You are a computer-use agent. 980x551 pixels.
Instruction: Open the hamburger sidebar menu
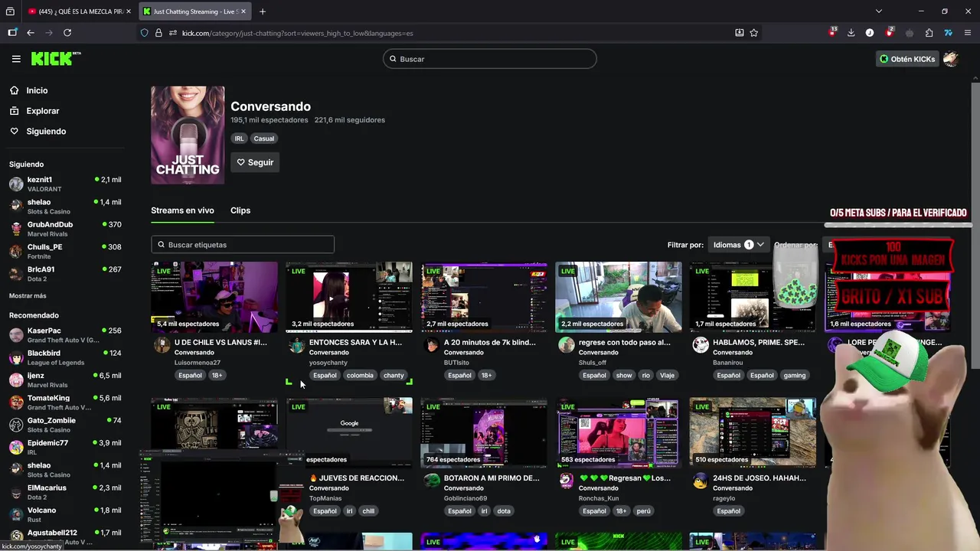(x=16, y=59)
